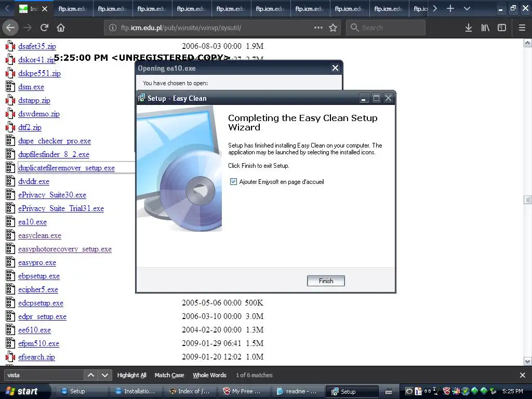Image resolution: width=532 pixels, height=399 pixels.
Task: Click the page scrollbar up arrow
Action: (527, 43)
